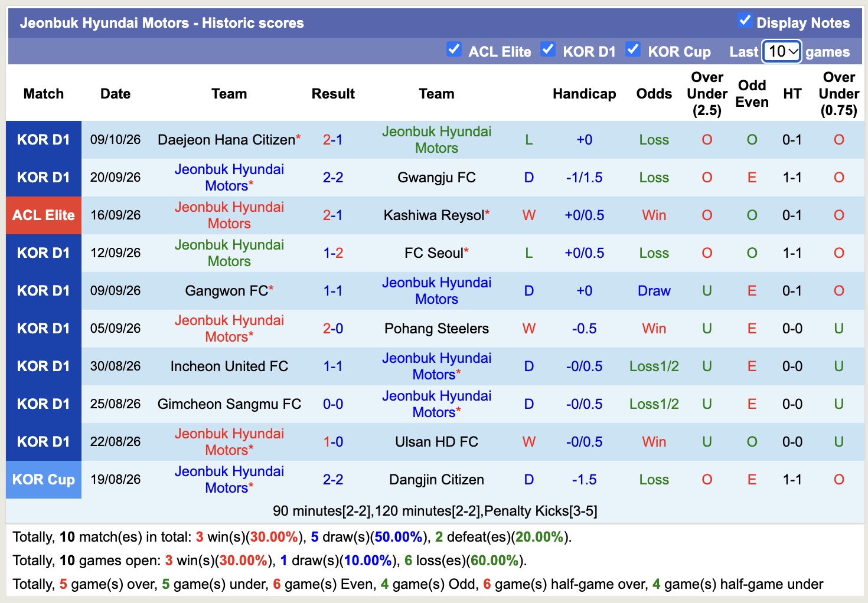This screenshot has height=603, width=868.
Task: Uncheck the KOR D1 filter
Action: pos(548,49)
